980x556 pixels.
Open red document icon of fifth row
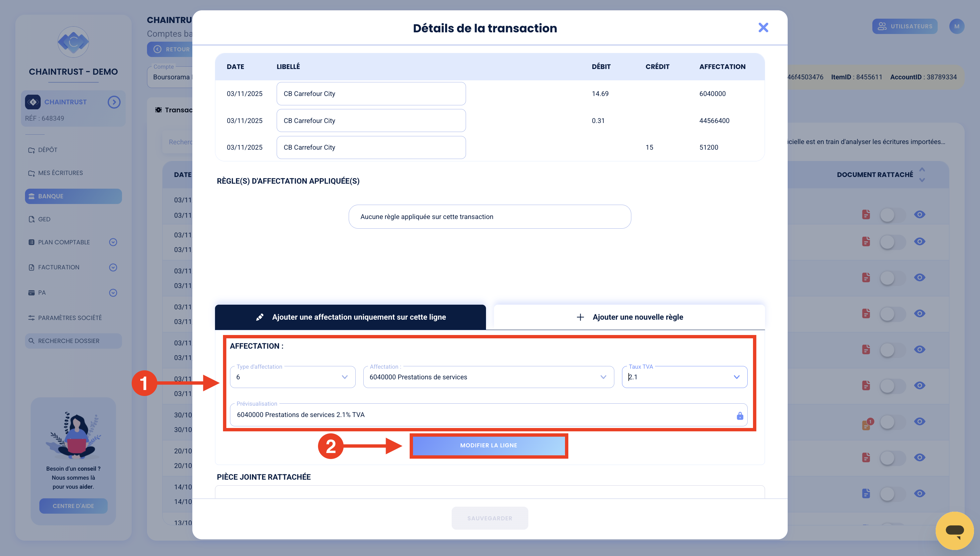point(866,349)
